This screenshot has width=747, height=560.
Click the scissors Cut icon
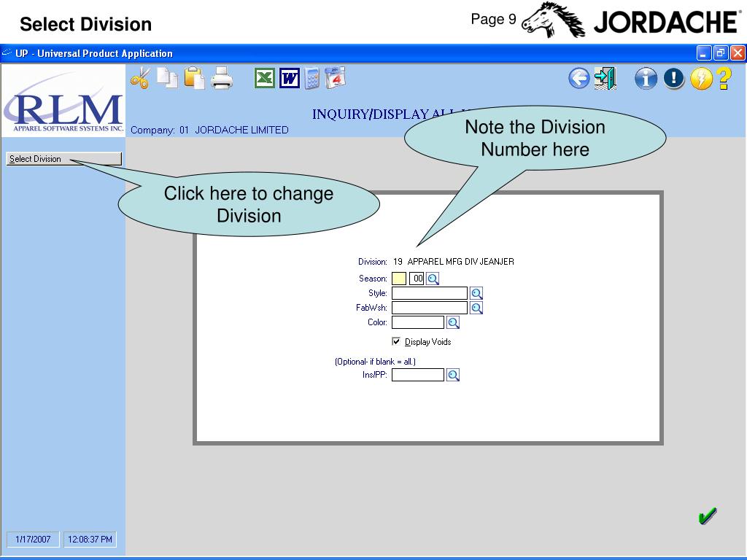pos(140,78)
